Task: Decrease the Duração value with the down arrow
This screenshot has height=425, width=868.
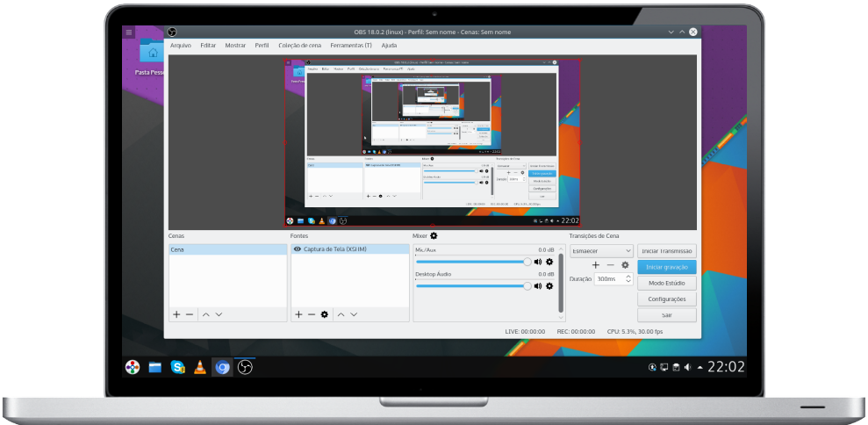Action: point(628,282)
